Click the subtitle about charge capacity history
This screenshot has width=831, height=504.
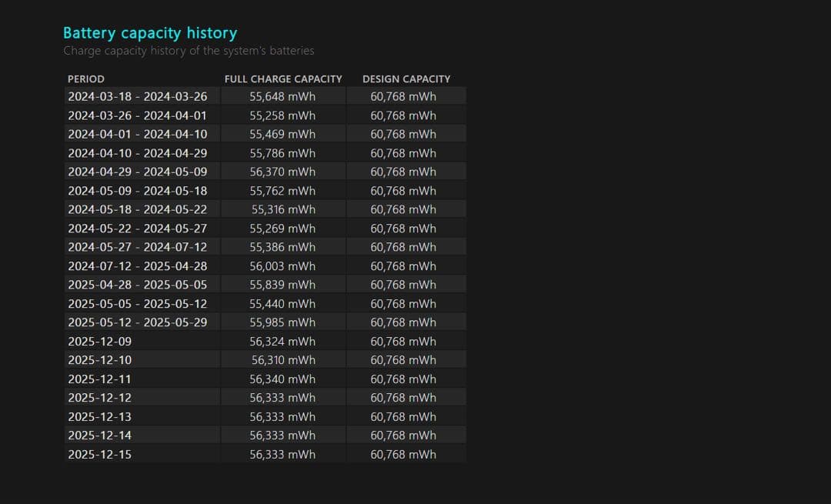click(189, 51)
